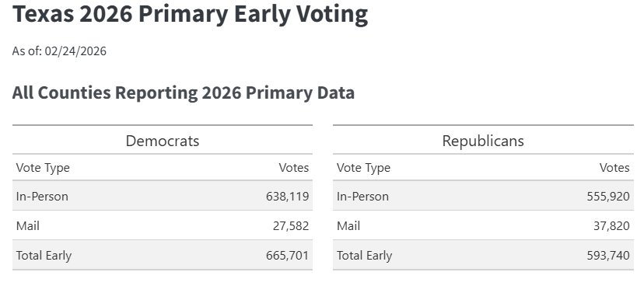Select the Republicans In-Person row label
Viewport: 644px width, 286px height.
click(x=362, y=196)
